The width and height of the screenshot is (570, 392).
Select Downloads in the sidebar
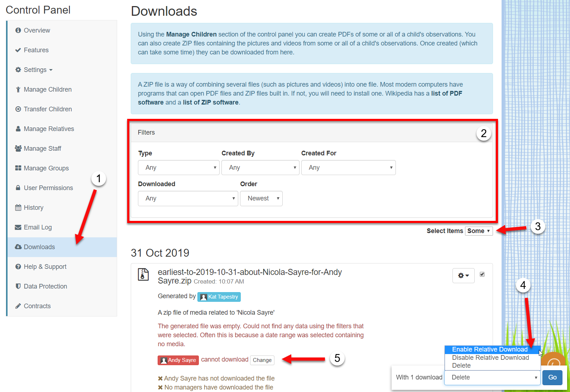pos(62,247)
